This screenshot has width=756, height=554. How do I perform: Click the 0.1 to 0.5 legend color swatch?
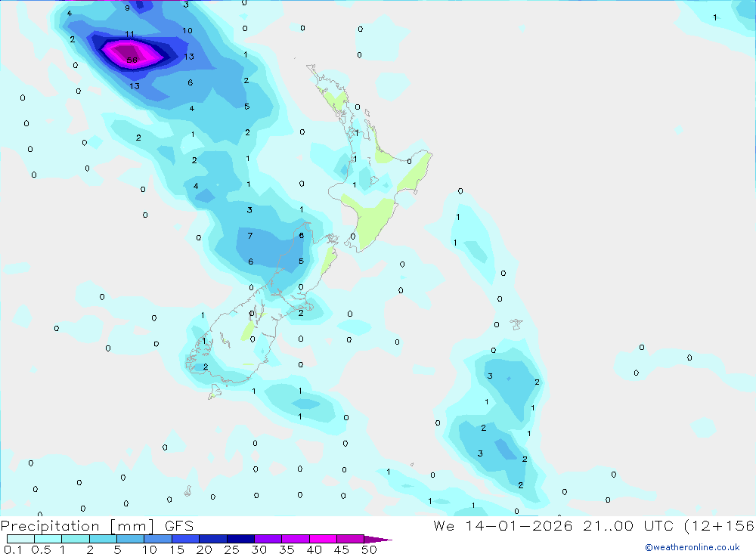[20, 539]
